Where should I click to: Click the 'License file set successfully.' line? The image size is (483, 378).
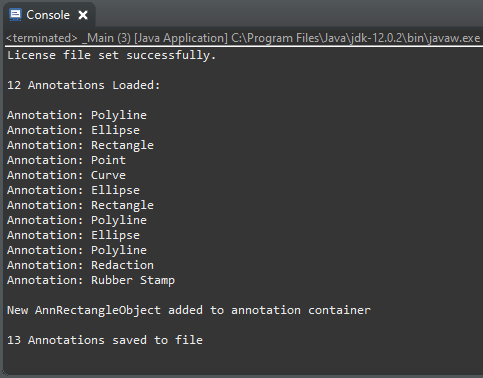point(112,55)
